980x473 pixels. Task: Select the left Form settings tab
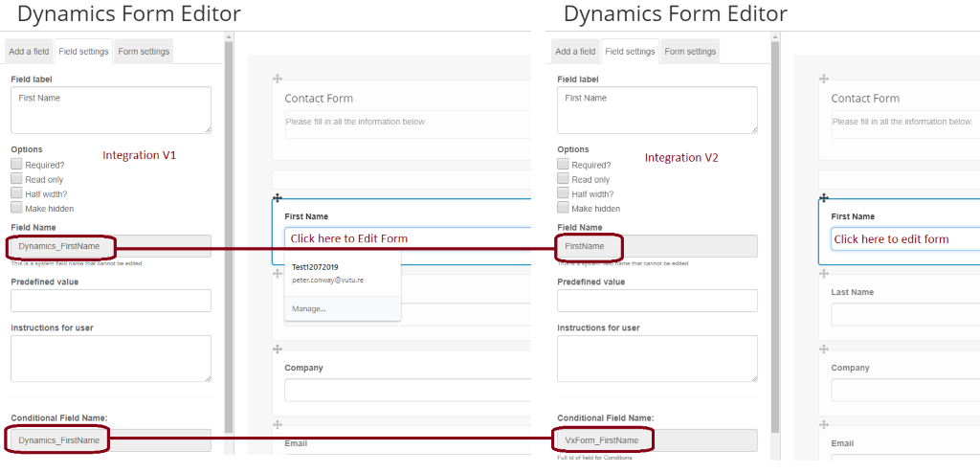click(x=144, y=52)
